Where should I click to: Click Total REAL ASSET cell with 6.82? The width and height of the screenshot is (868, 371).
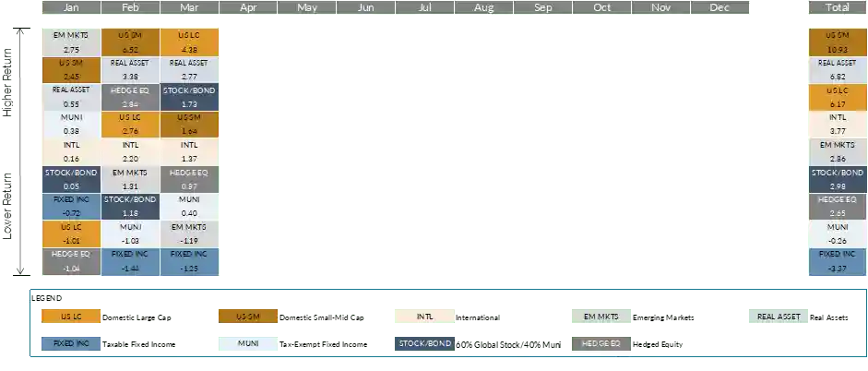(837, 70)
